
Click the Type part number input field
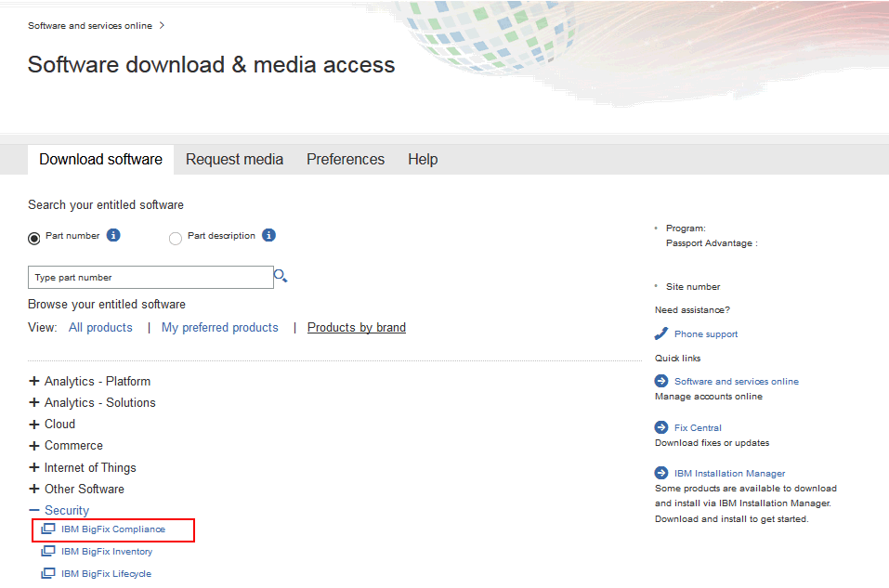[150, 277]
